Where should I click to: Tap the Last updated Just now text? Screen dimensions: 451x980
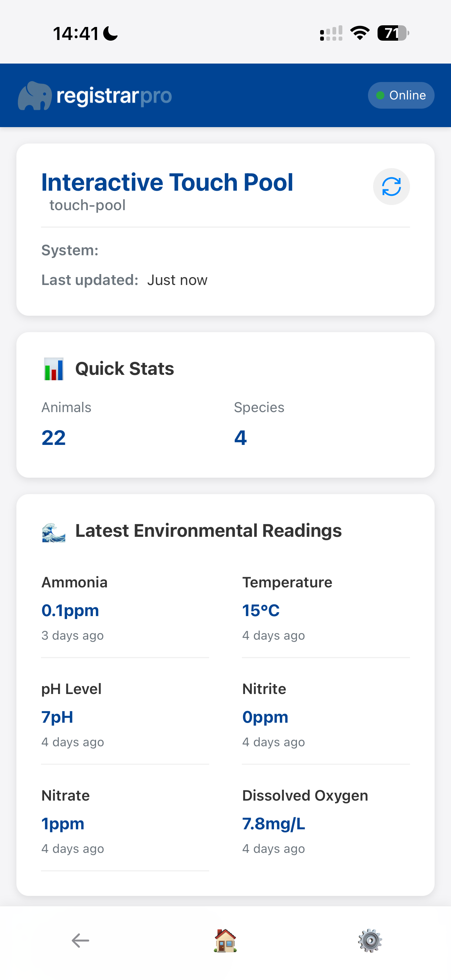pyautogui.click(x=177, y=280)
